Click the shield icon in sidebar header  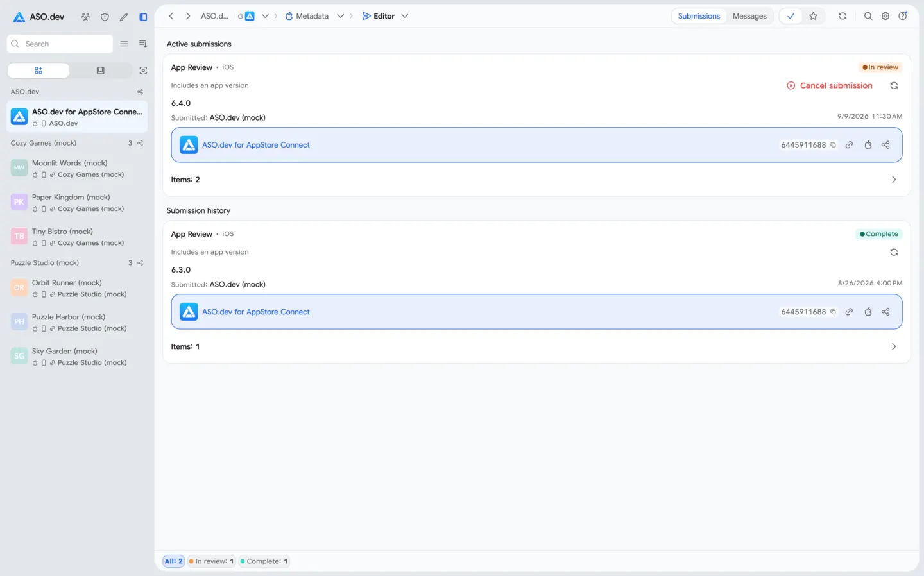tap(105, 17)
